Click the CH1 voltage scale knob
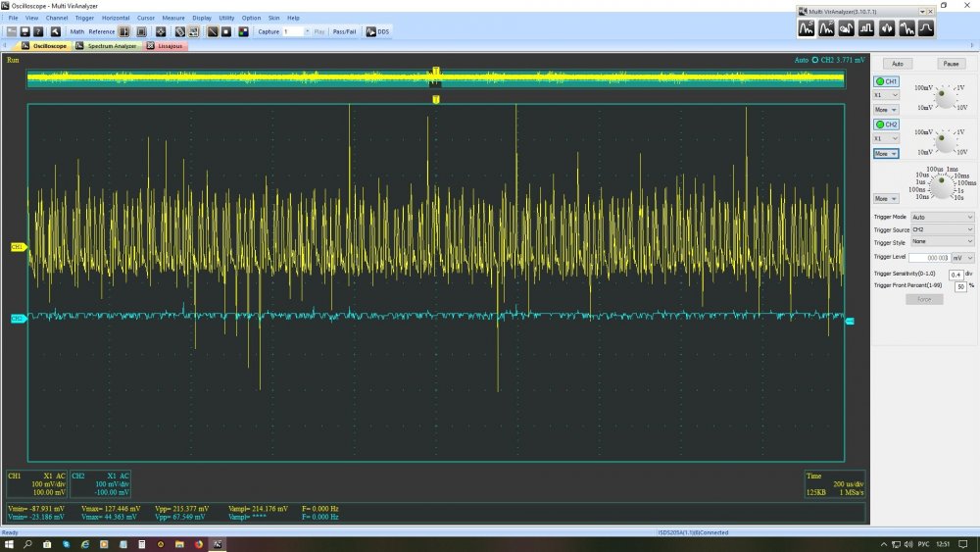This screenshot has width=980, height=552. [x=944, y=96]
